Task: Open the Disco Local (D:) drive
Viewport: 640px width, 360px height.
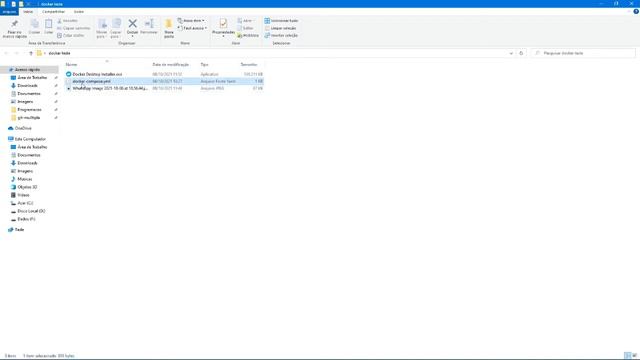Action: click(x=31, y=211)
